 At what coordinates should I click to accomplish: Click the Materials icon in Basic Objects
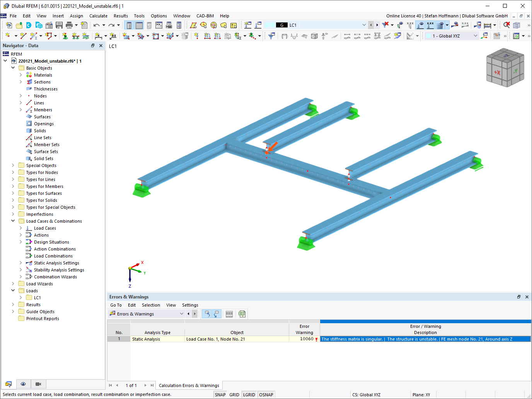(29, 75)
